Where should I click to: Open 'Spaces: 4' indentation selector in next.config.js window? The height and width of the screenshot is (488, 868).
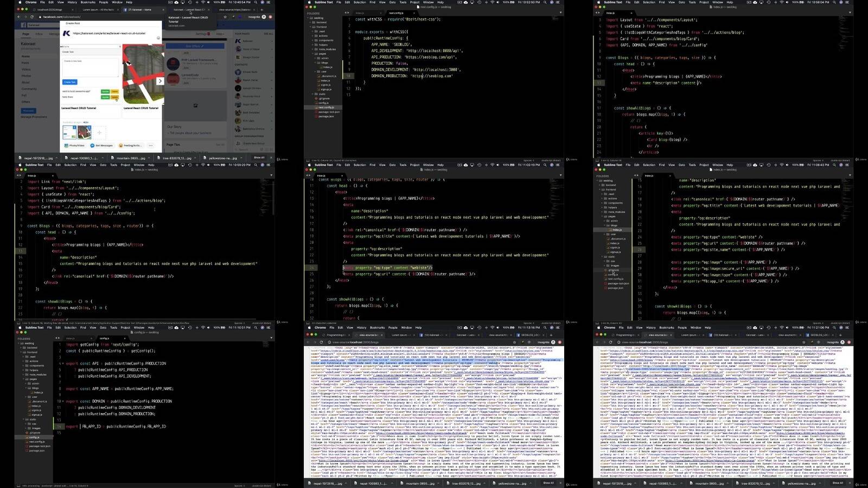click(528, 160)
